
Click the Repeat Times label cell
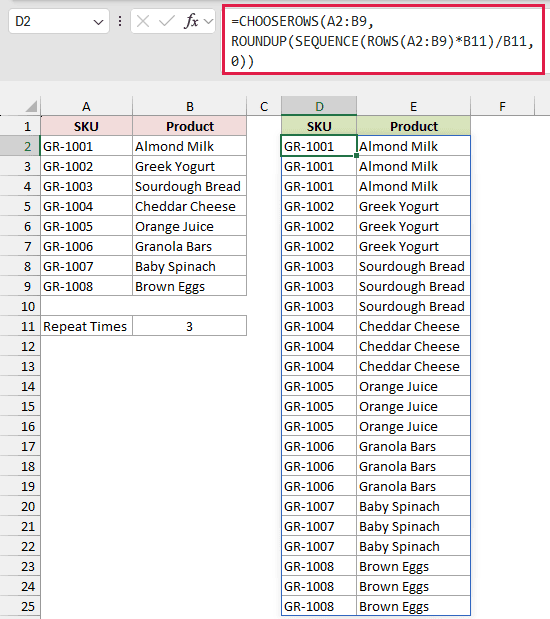pos(86,326)
